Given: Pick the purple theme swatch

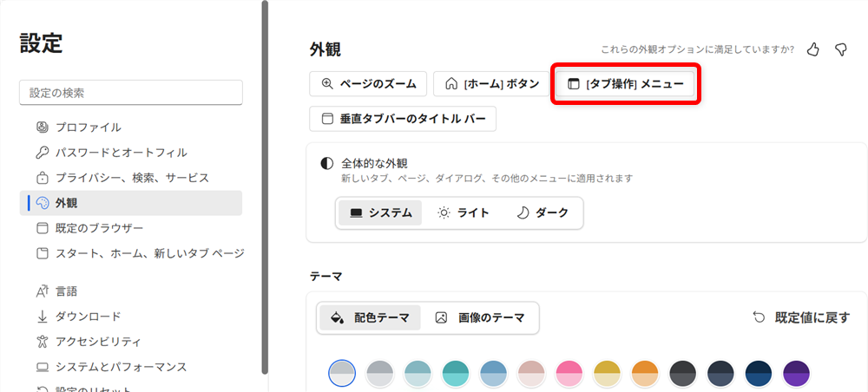Looking at the screenshot, I should pos(797,374).
